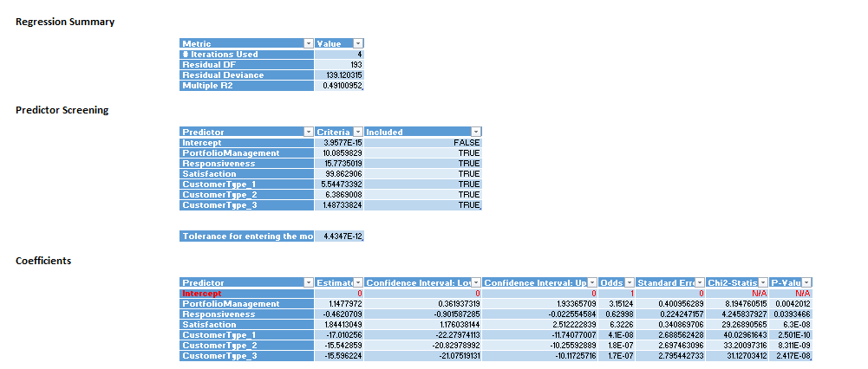Viewport: 868px width, 369px height.
Task: Click the Satisfaction odds value 6.3226
Action: 617,325
